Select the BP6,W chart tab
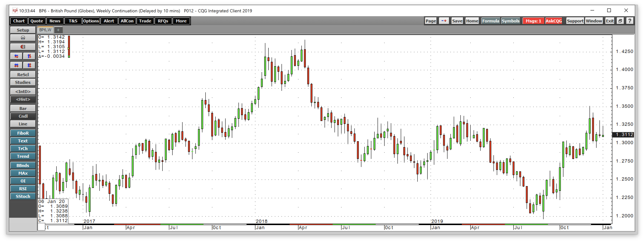Viewport: 644px width, 242px height. click(45, 30)
